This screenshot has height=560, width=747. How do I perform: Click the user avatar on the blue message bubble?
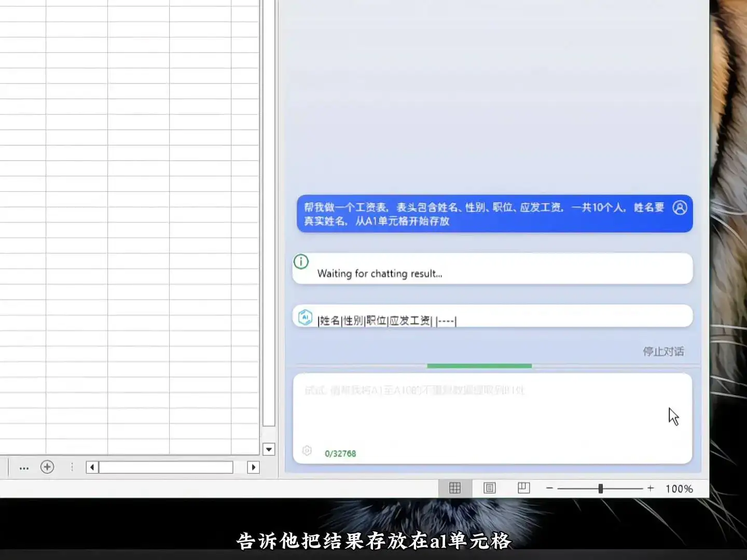click(x=679, y=208)
